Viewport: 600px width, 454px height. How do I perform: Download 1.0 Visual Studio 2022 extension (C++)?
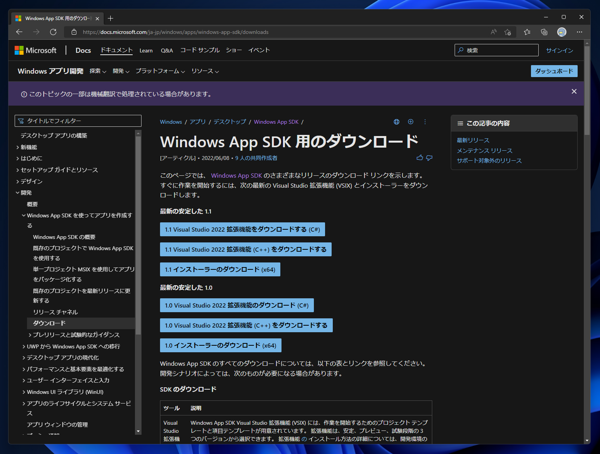(246, 325)
